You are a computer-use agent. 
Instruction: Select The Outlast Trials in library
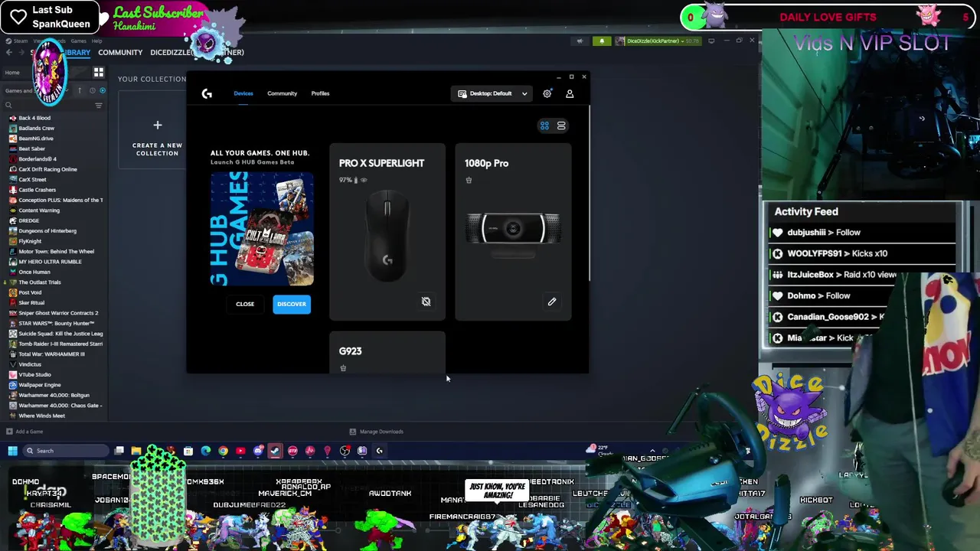point(39,282)
